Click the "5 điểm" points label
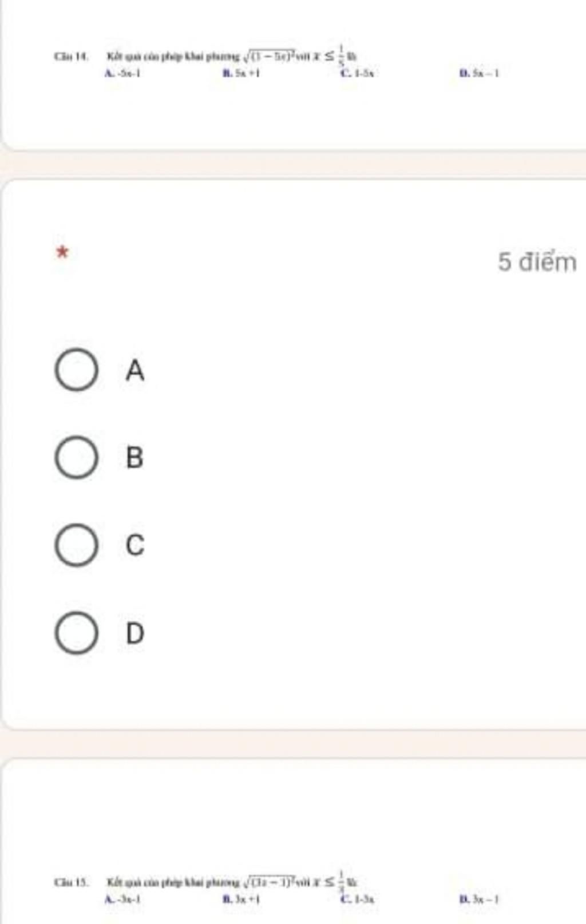The image size is (586, 924). (x=537, y=262)
